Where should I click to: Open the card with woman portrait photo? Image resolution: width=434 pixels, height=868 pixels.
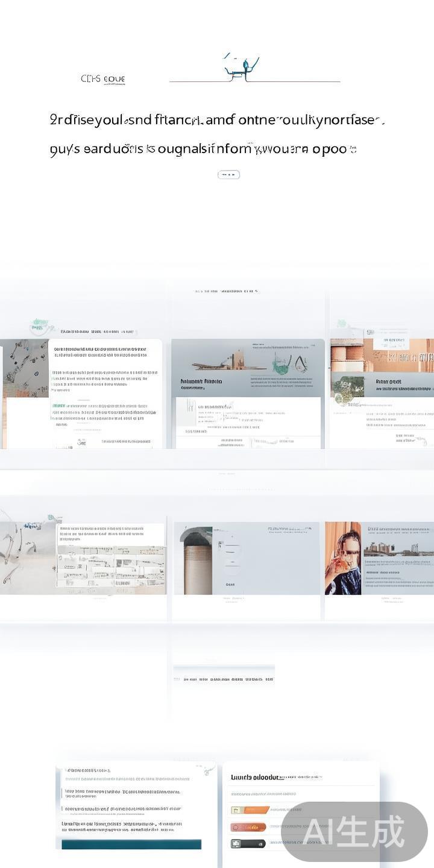343,558
